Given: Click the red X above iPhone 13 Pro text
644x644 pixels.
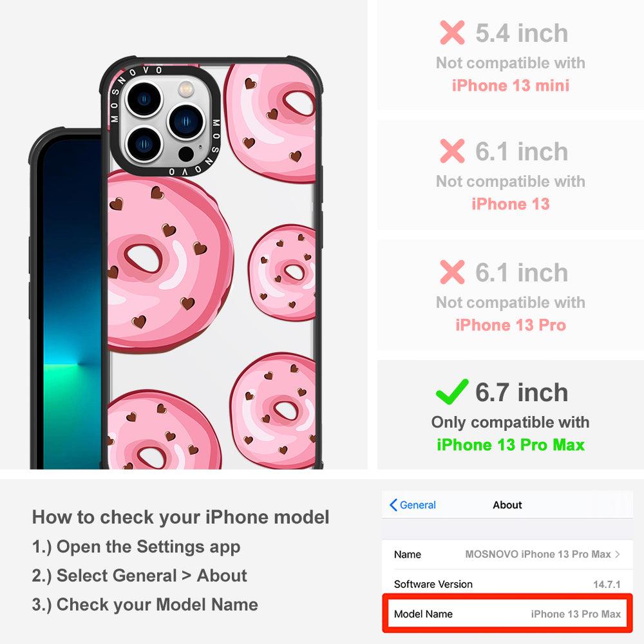Looking at the screenshot, I should click(x=452, y=272).
